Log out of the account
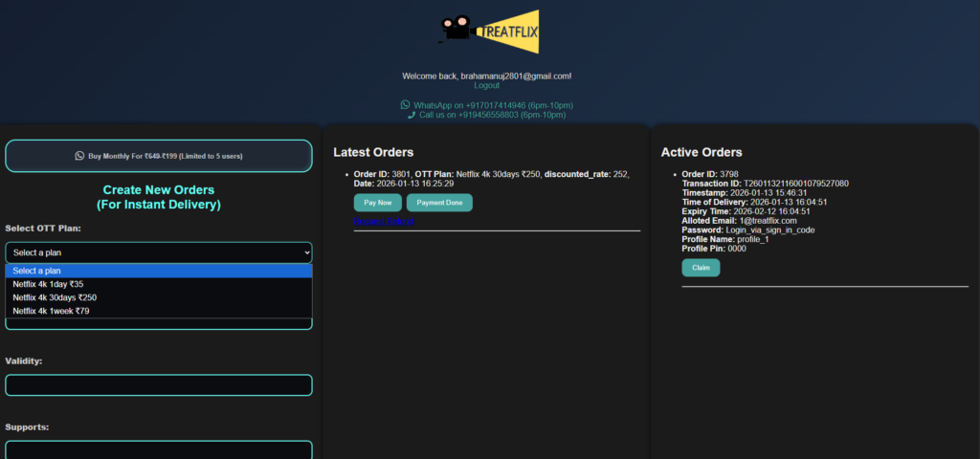Screen dimensions: 980x459 pos(486,85)
